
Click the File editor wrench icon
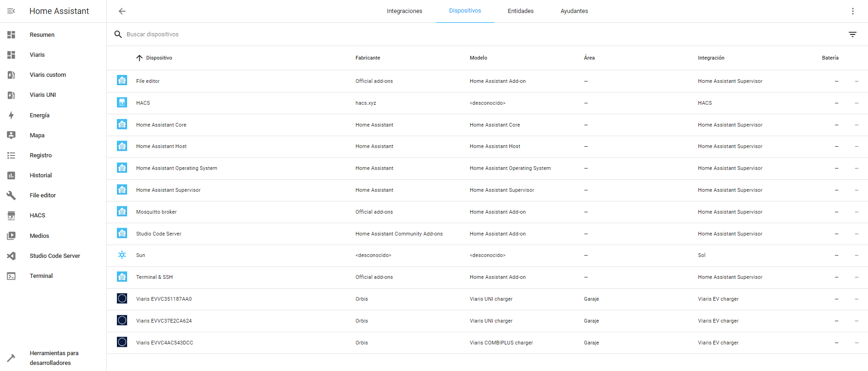[11, 196]
